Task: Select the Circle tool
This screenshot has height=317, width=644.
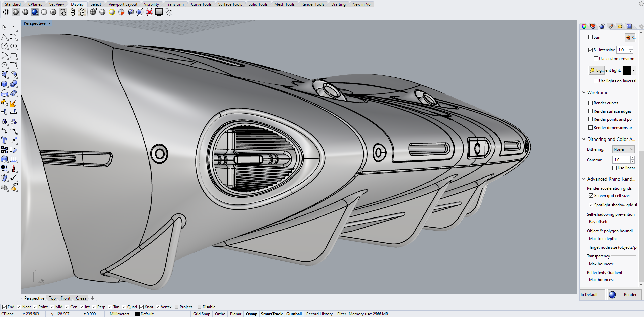Action: click(4, 46)
